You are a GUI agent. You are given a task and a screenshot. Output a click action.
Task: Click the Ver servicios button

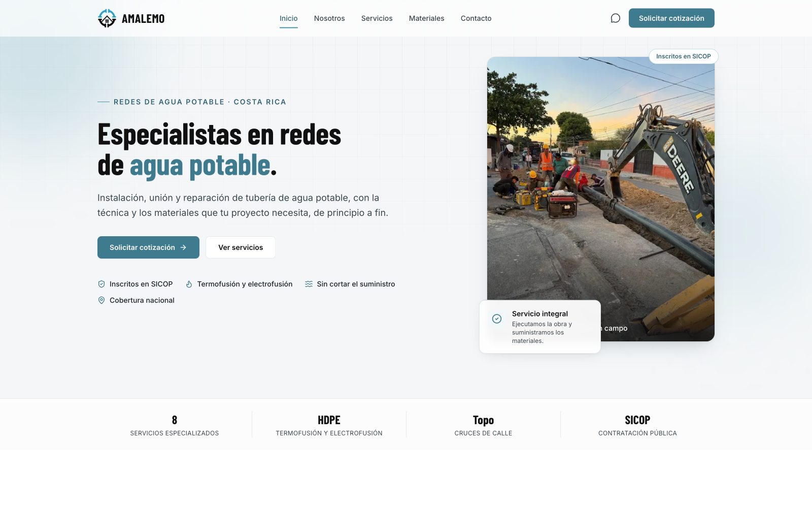(x=241, y=247)
